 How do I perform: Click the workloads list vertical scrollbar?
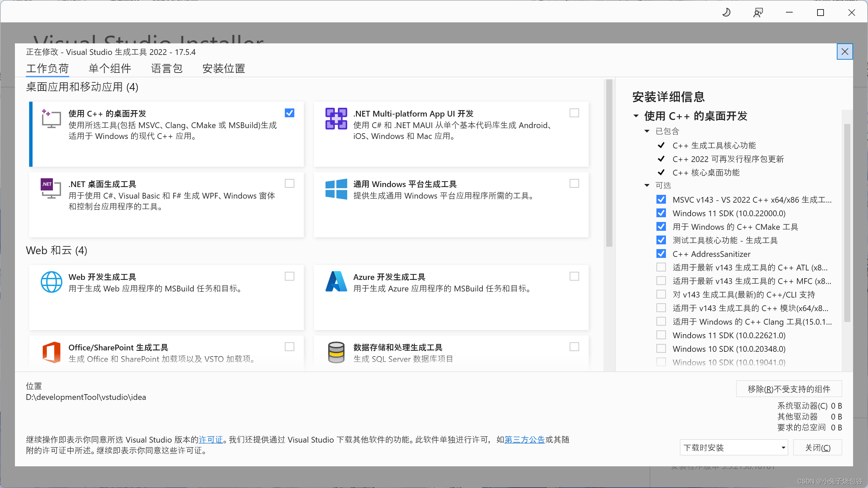(609, 163)
